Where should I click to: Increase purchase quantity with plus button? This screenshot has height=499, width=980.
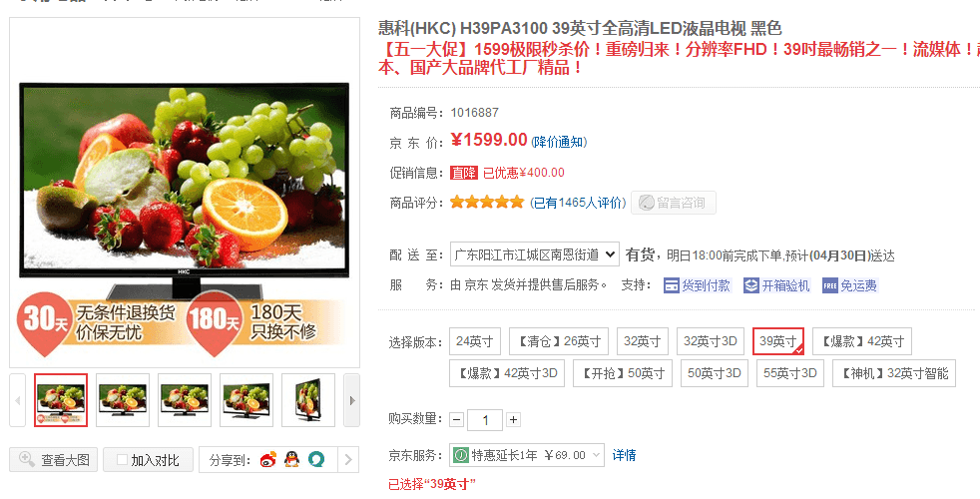pos(513,419)
